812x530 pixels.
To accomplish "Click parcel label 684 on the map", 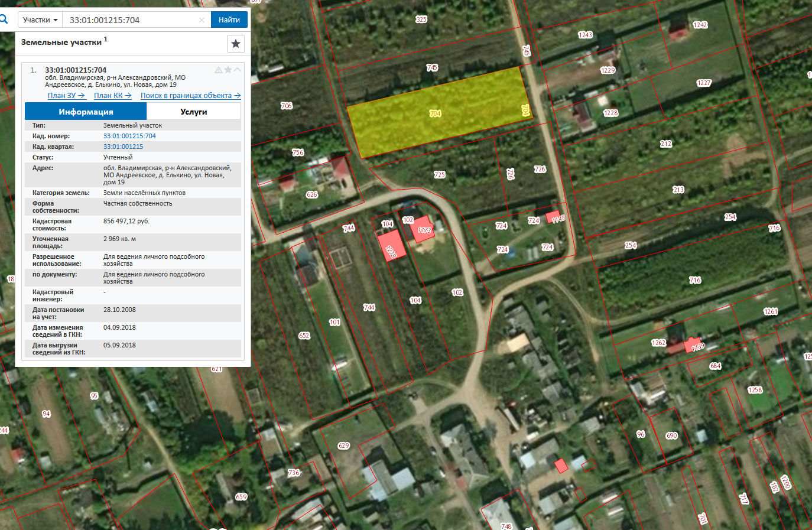I will pyautogui.click(x=716, y=366).
